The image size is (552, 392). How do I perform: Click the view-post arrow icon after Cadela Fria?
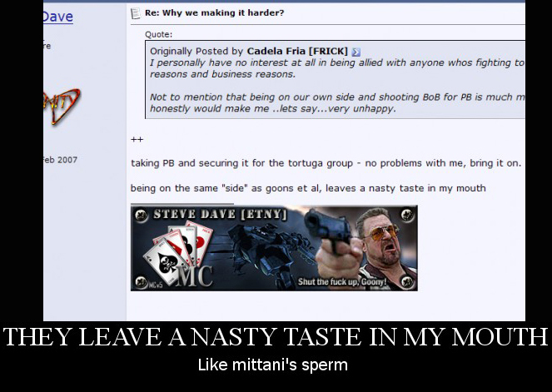(356, 52)
